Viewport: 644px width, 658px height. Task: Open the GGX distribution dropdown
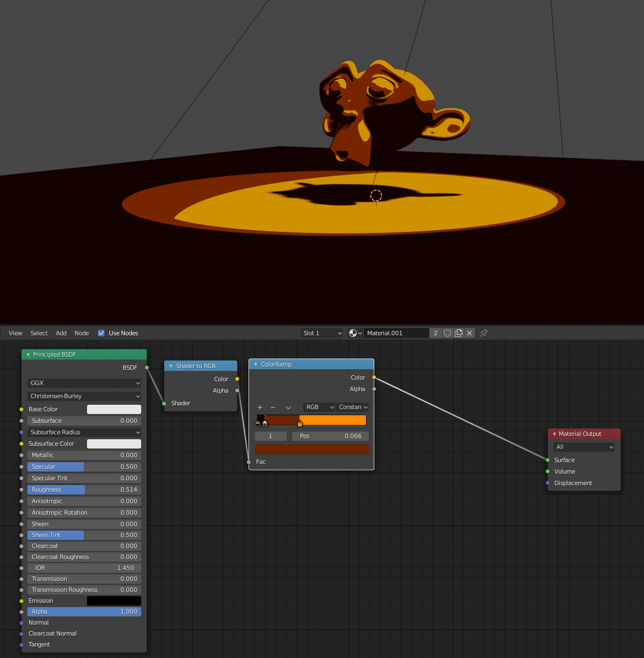click(x=84, y=383)
